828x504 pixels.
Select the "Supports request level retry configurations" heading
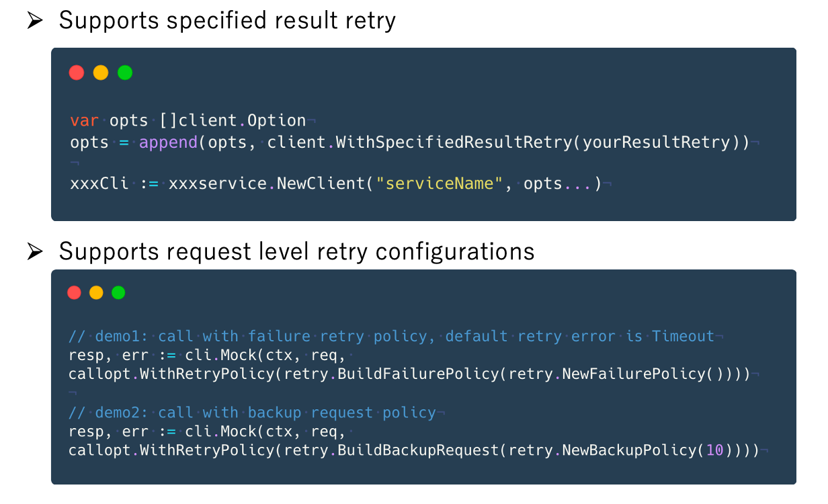296,251
